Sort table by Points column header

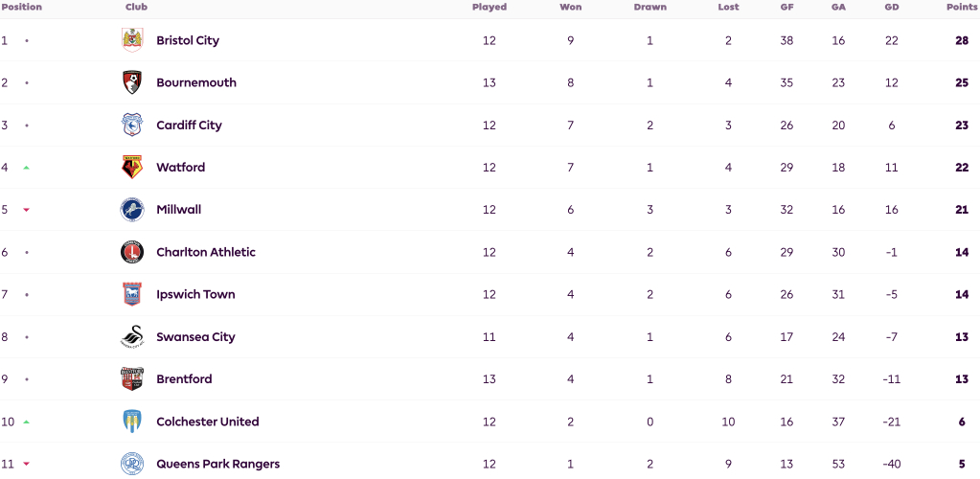point(961,7)
